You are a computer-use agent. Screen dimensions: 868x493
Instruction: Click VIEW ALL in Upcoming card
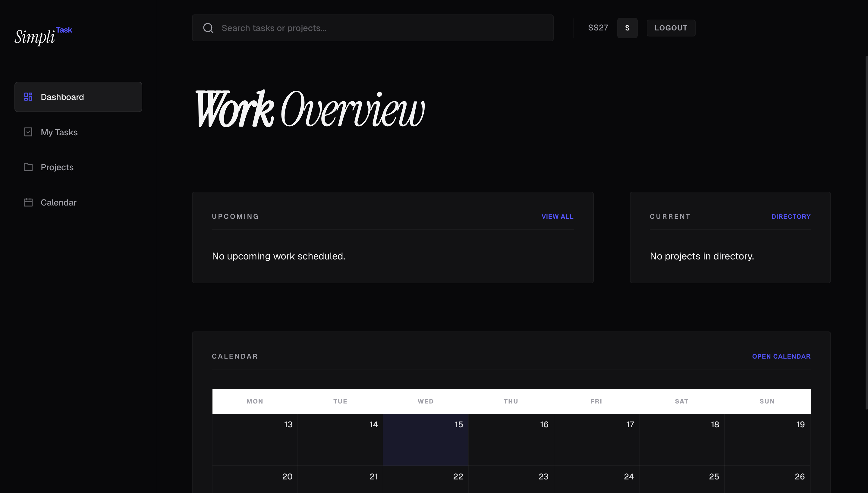[x=557, y=217]
